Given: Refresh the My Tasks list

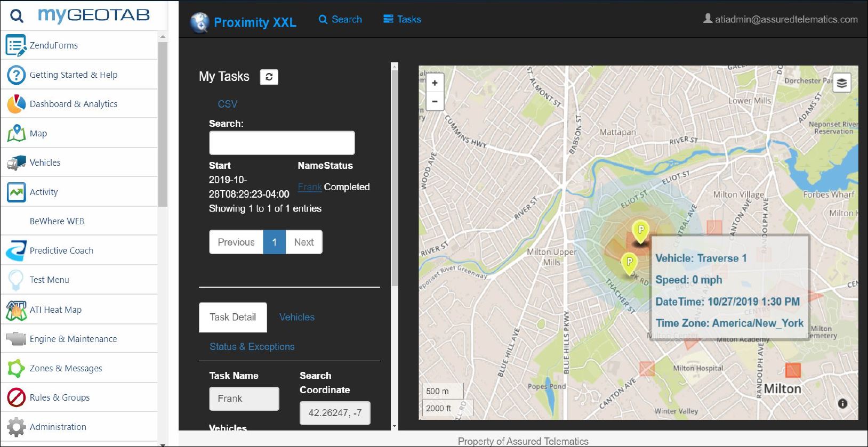Looking at the screenshot, I should pyautogui.click(x=269, y=77).
